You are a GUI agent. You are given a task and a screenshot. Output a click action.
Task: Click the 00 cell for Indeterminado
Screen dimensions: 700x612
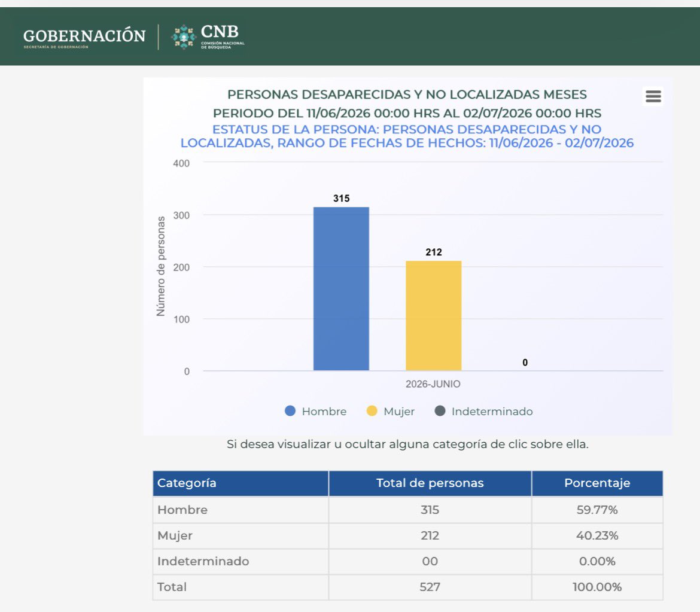[430, 561]
